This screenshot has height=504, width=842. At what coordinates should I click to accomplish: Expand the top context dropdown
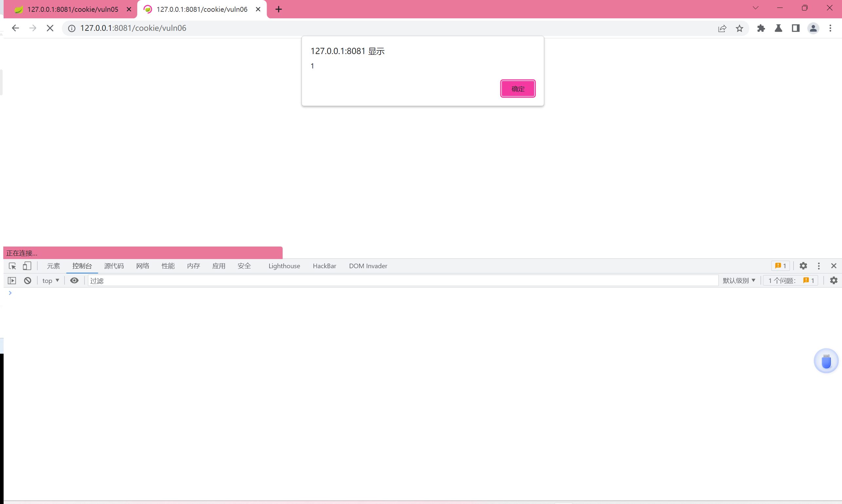pyautogui.click(x=51, y=281)
